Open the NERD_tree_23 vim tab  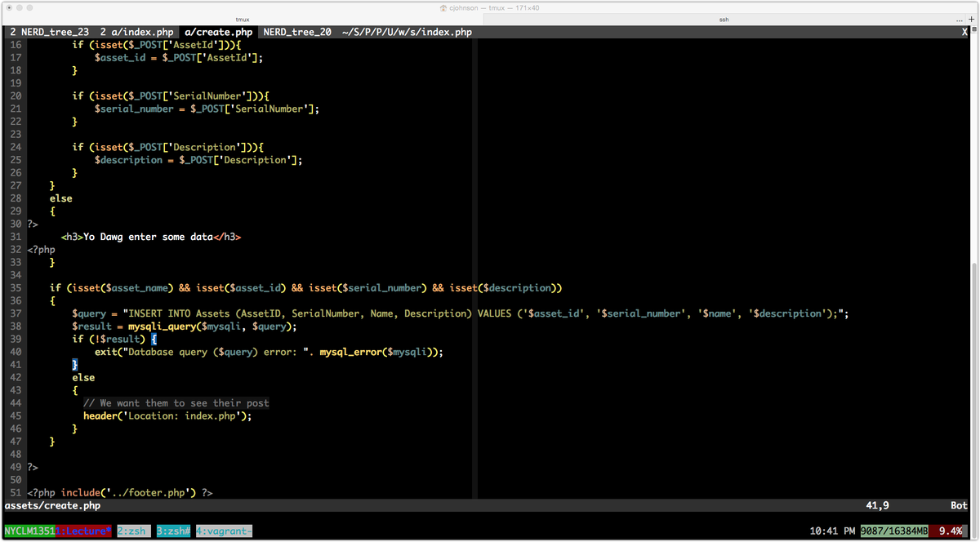click(x=48, y=32)
